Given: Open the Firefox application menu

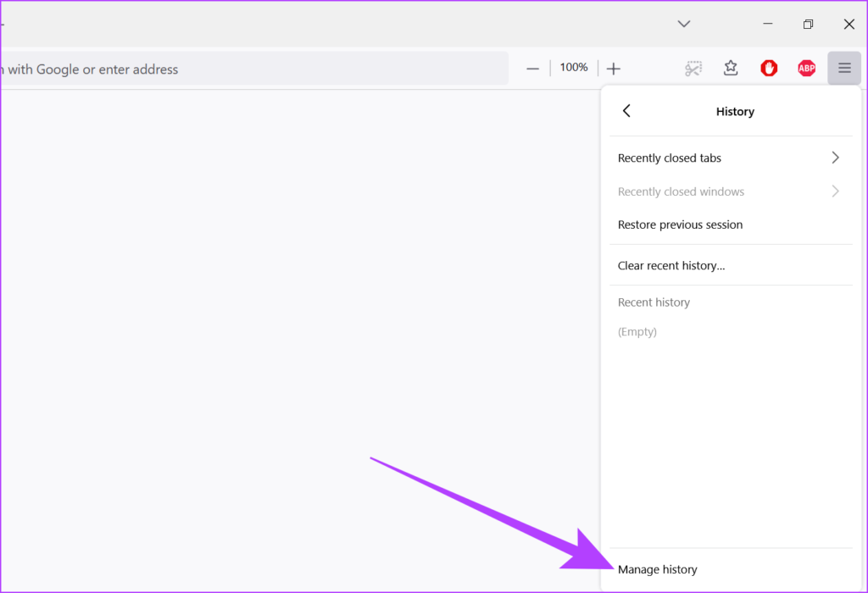Looking at the screenshot, I should click(x=843, y=68).
